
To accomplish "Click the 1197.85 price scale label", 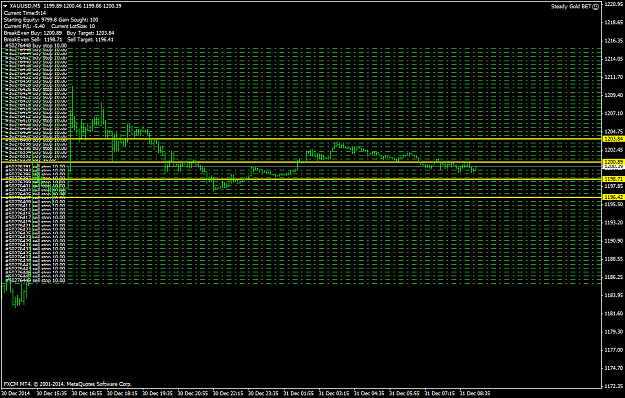I will tap(614, 186).
